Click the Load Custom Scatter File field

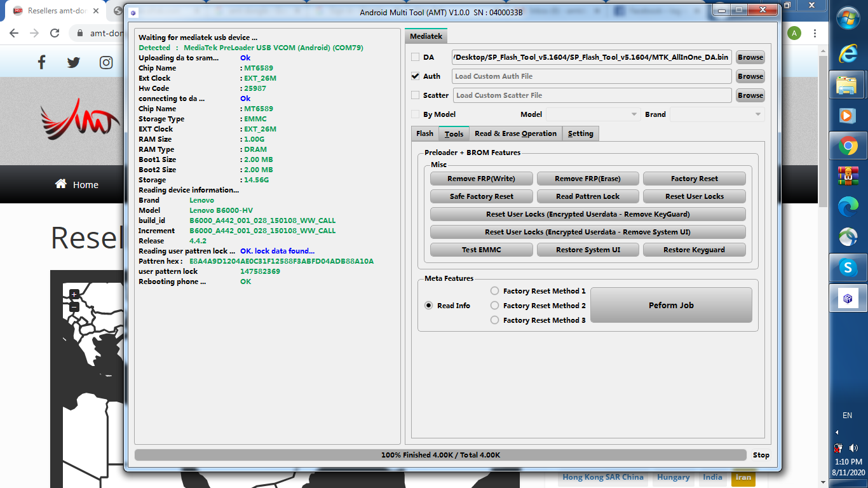click(592, 95)
